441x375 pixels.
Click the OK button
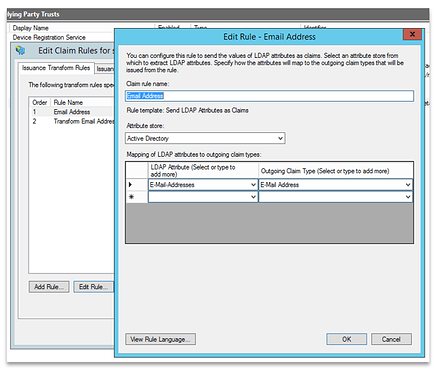(x=346, y=339)
